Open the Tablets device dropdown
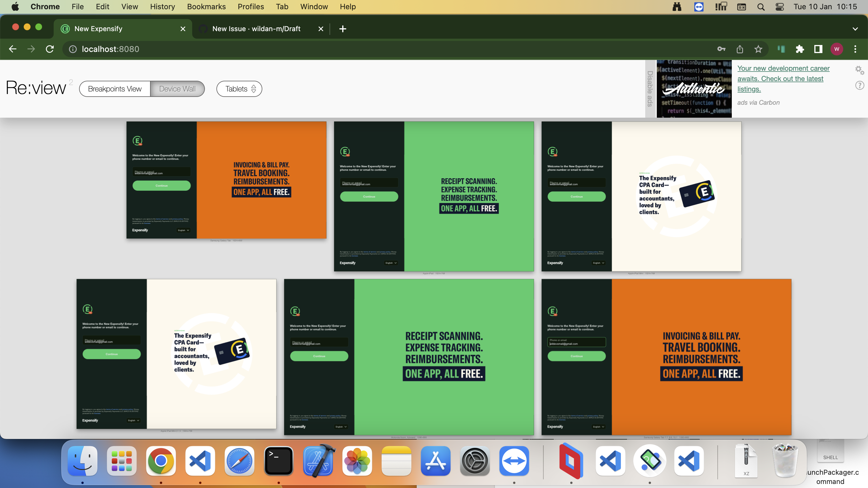 (239, 89)
